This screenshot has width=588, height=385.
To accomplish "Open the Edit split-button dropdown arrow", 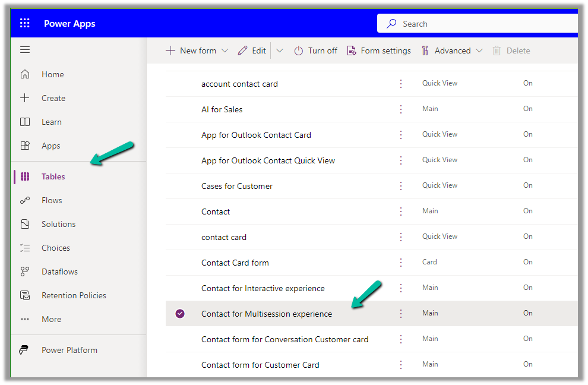I will pyautogui.click(x=280, y=51).
